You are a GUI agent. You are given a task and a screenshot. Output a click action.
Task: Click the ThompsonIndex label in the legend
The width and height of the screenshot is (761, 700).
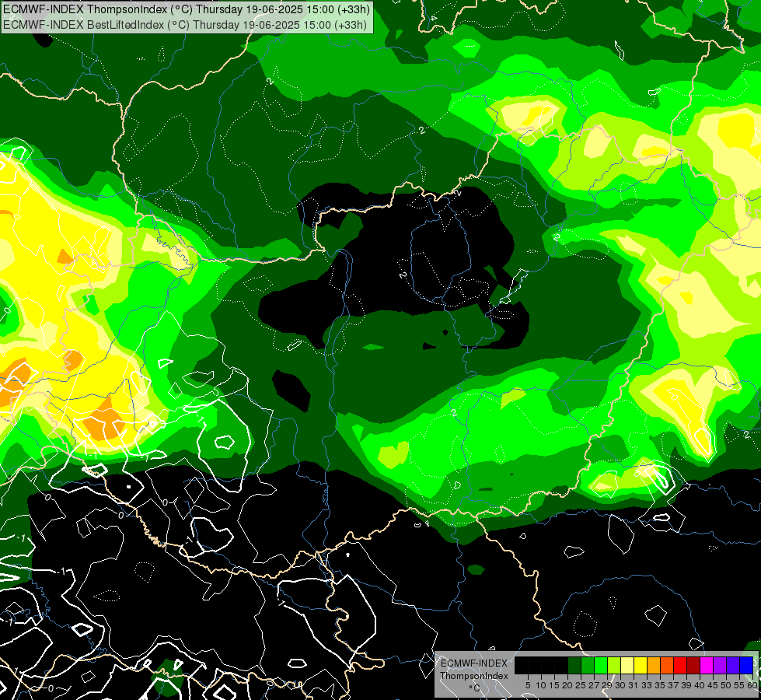tap(474, 676)
